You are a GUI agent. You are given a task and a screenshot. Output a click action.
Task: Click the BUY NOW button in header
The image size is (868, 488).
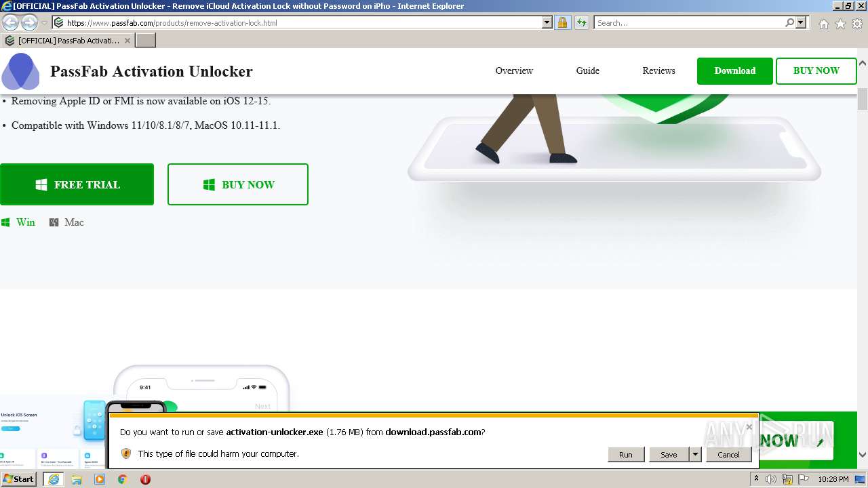click(x=816, y=71)
